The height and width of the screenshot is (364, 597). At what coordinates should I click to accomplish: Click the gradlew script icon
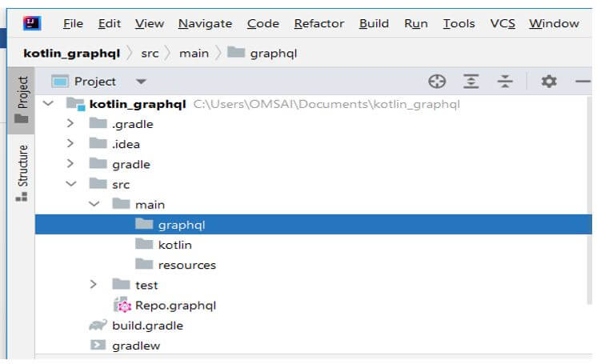tap(98, 345)
